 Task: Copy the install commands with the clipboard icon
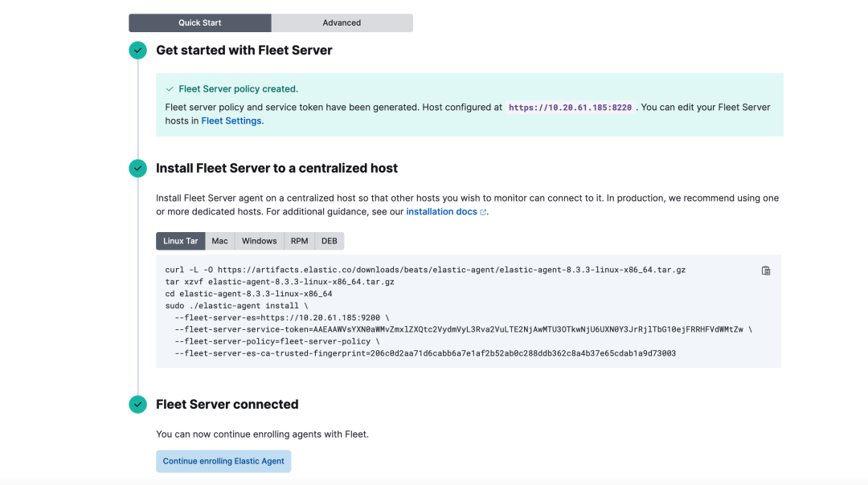coord(766,271)
